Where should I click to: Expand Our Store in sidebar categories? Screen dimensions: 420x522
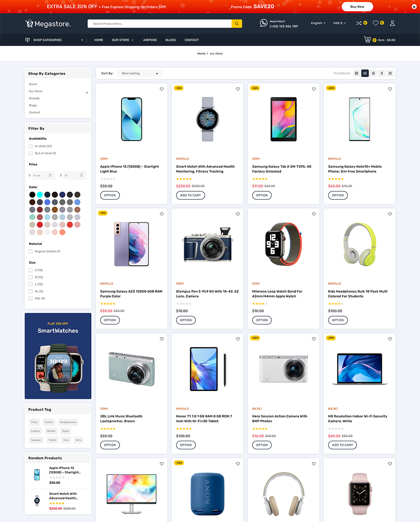87,93
